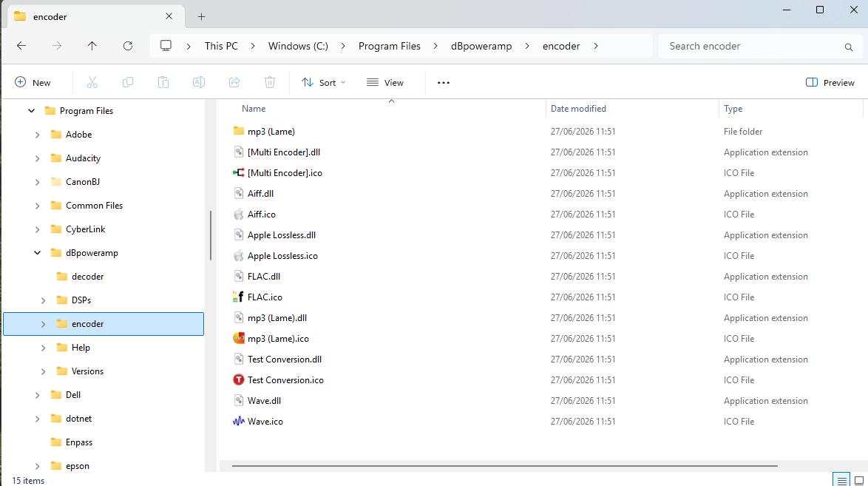Click the PC monitor icon in address bar
The height and width of the screenshot is (486, 868).
166,46
